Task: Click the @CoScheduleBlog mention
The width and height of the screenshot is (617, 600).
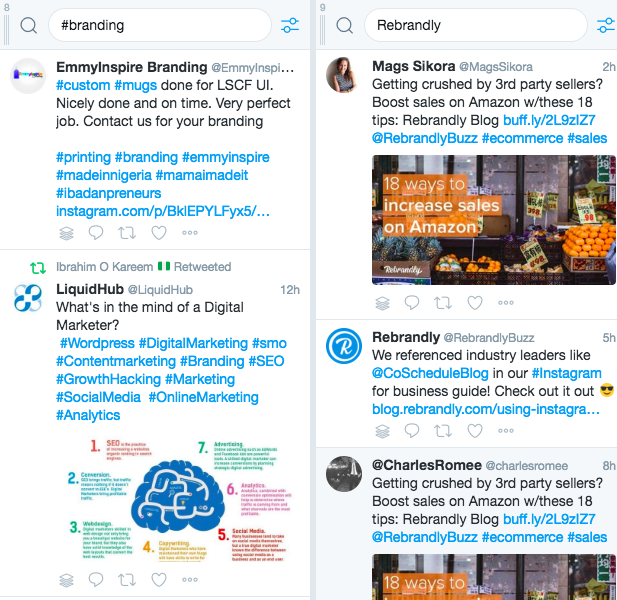Action: (430, 373)
